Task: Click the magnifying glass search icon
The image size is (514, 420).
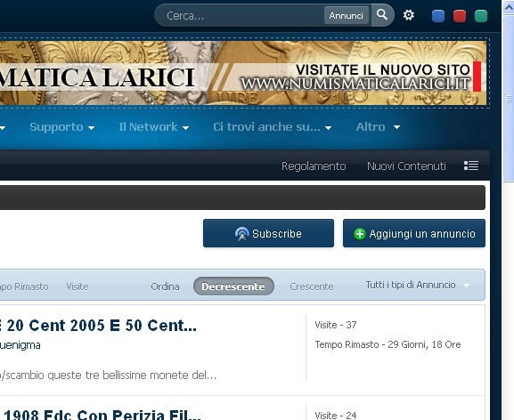Action: point(382,15)
